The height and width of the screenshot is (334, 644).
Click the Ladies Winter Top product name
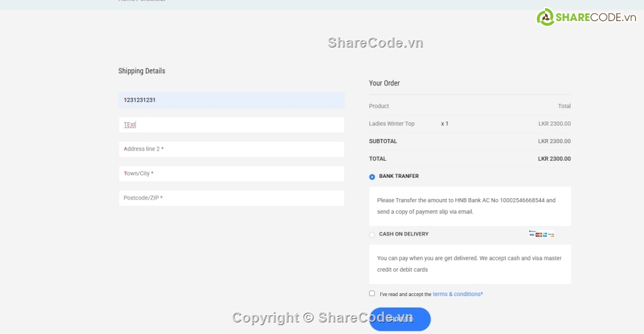392,124
